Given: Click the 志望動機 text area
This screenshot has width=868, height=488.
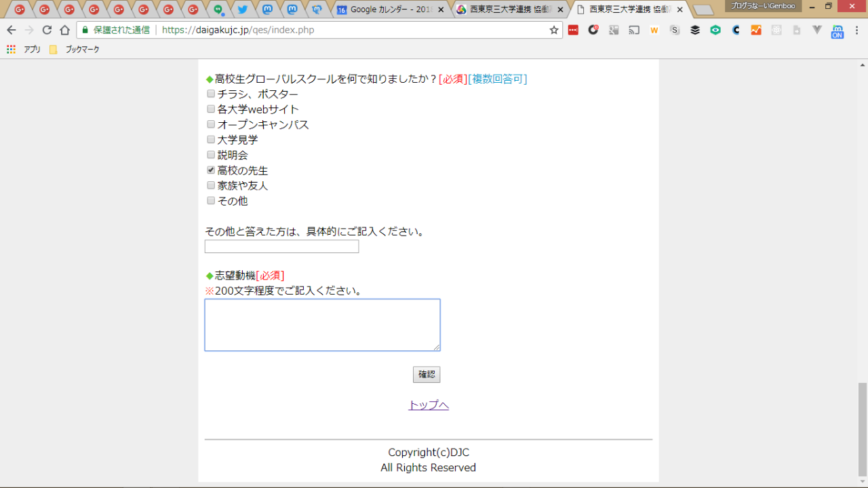Looking at the screenshot, I should click(322, 325).
